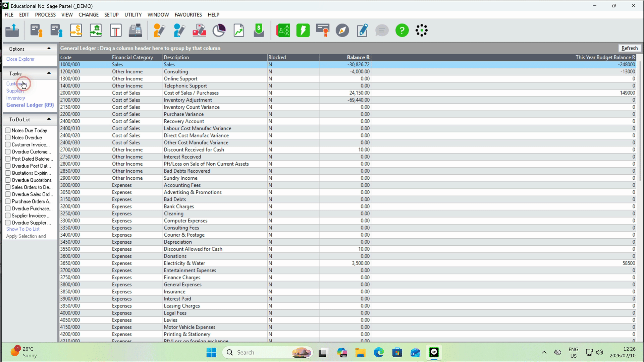Open the PROCESS menu
This screenshot has height=362, width=644.
45,15
